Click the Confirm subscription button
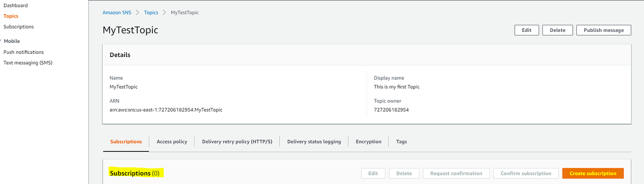Viewport: 644px width, 184px height. click(x=526, y=173)
